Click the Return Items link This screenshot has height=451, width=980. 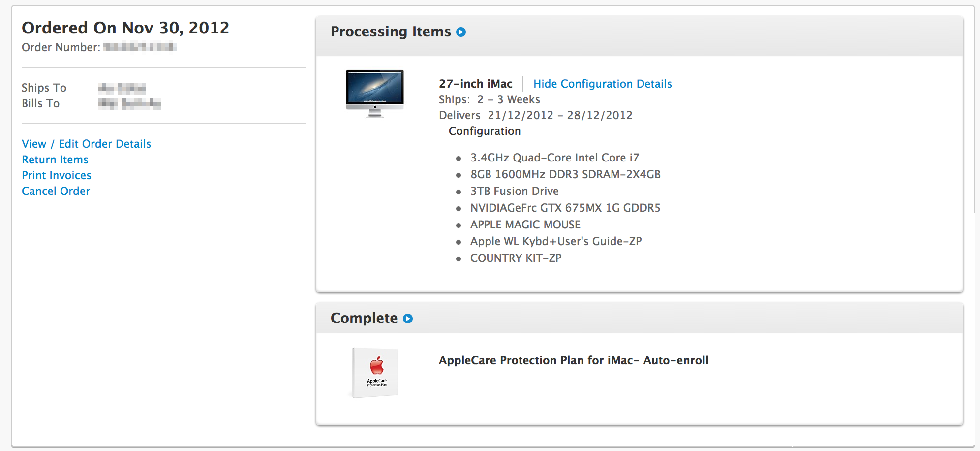pyautogui.click(x=55, y=160)
